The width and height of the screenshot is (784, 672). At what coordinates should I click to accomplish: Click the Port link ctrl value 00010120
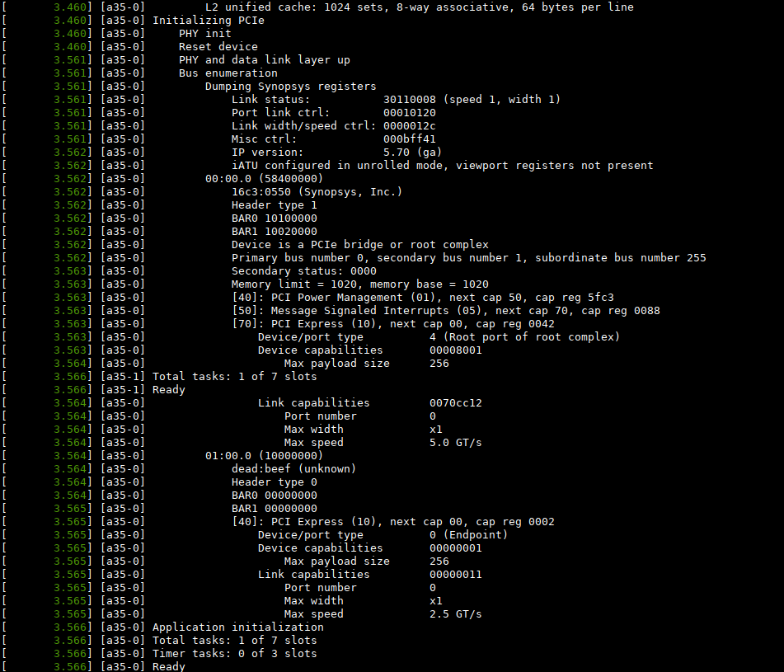[x=410, y=112]
